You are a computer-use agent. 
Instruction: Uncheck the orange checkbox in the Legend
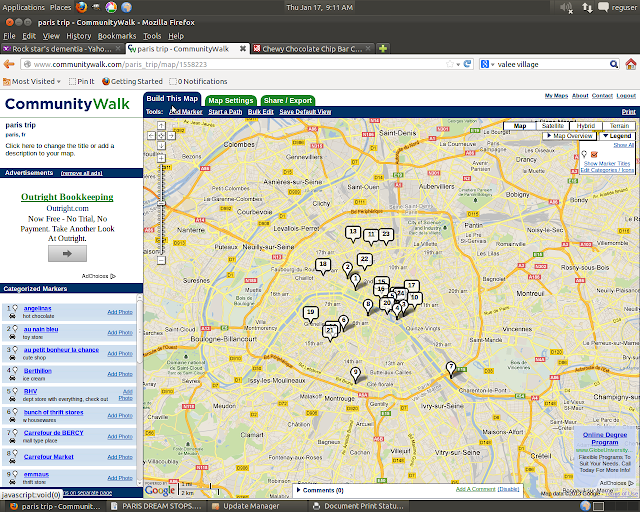click(594, 154)
